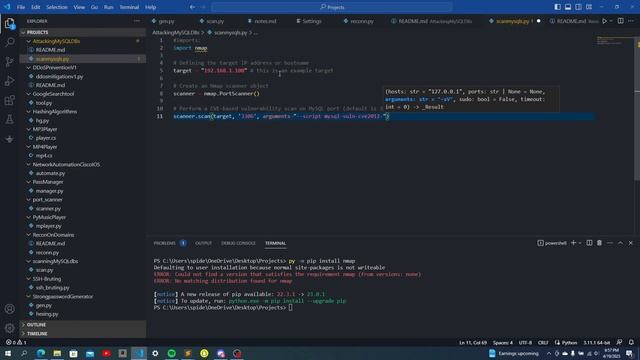
Task: Open the run button dropdown arrow
Action: click(611, 21)
